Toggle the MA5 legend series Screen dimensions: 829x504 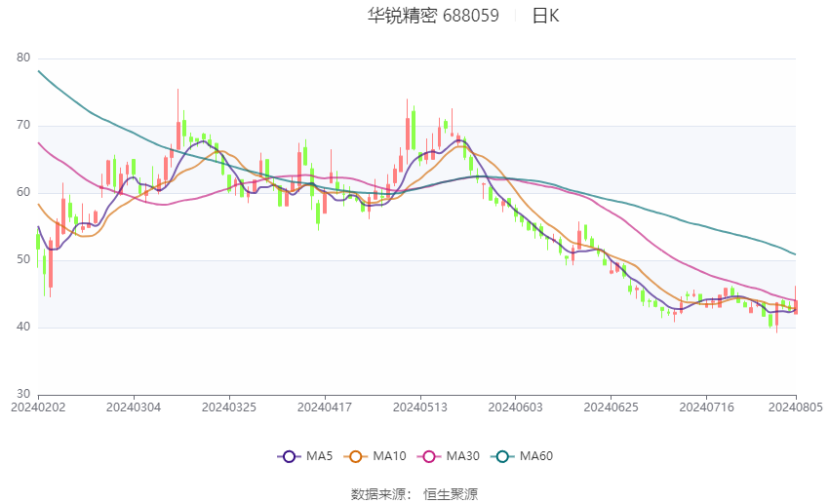coord(305,456)
